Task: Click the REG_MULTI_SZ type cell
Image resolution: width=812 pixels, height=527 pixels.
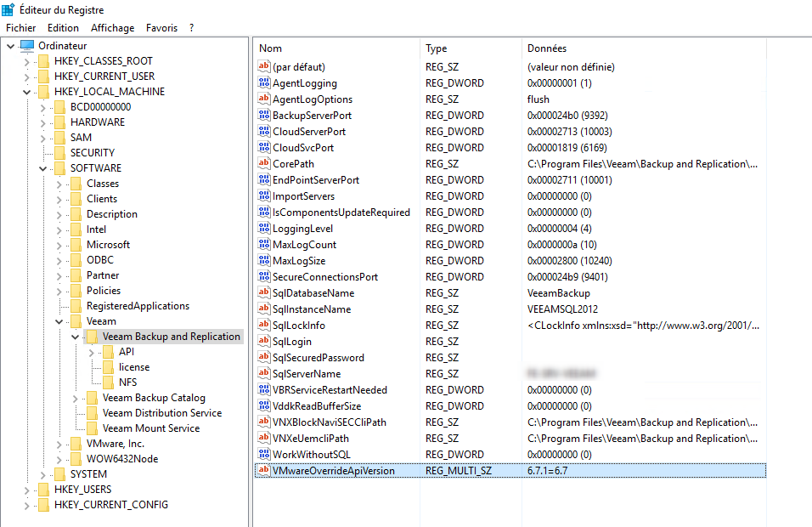Action: click(x=459, y=471)
